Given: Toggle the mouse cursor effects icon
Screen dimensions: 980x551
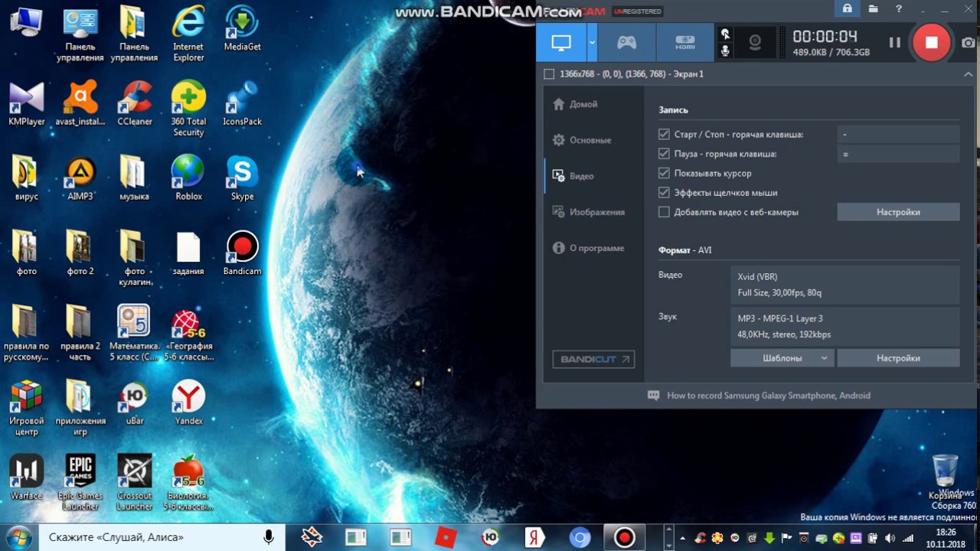Looking at the screenshot, I should pos(725,34).
